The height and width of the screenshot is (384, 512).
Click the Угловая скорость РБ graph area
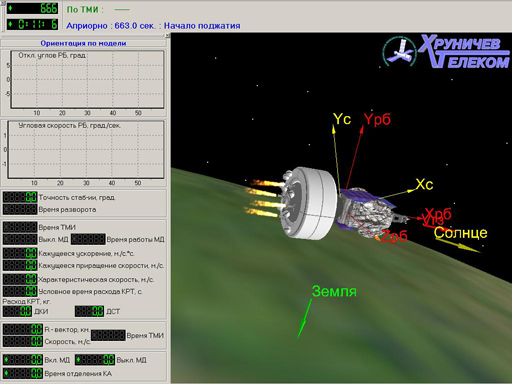coord(86,150)
